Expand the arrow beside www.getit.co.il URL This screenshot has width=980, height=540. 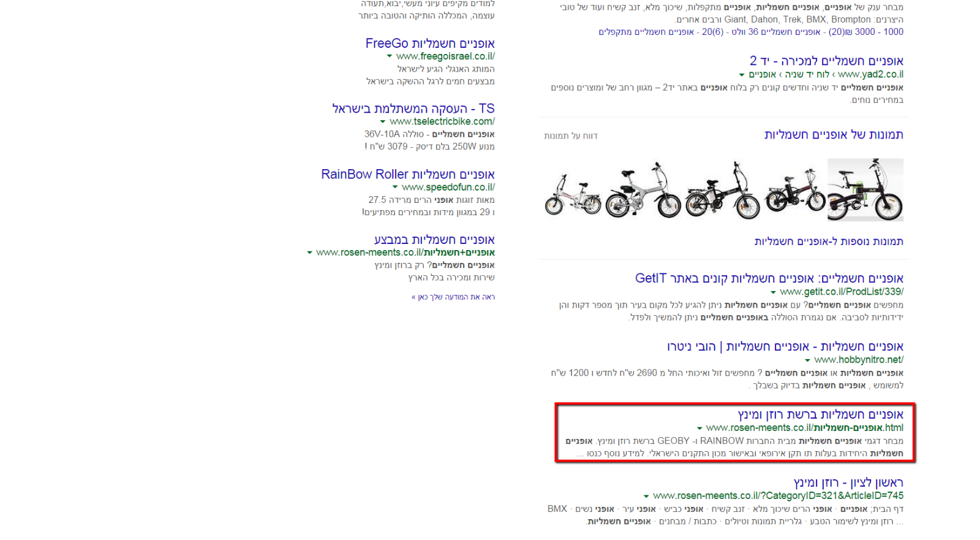pyautogui.click(x=773, y=292)
